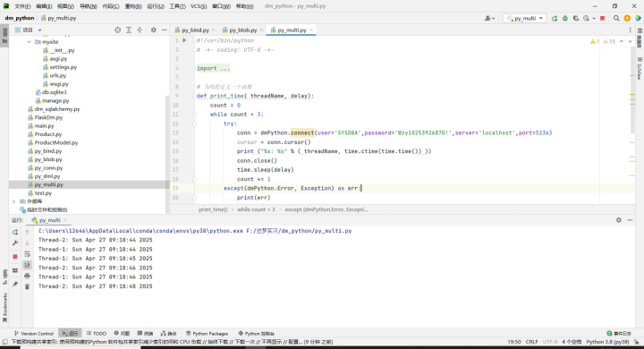Open the py_multi run configuration dropdown

click(525, 18)
